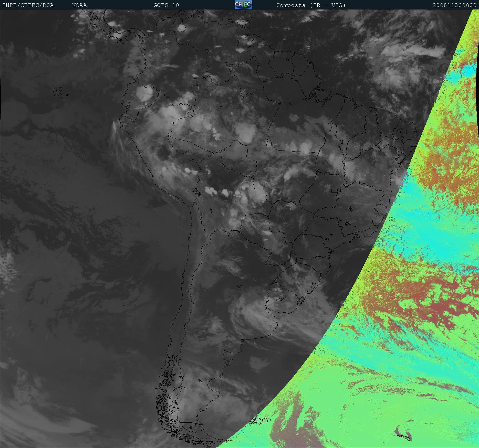Click the Composta (IR - VIS) title
479x448 pixels.
click(x=311, y=5)
